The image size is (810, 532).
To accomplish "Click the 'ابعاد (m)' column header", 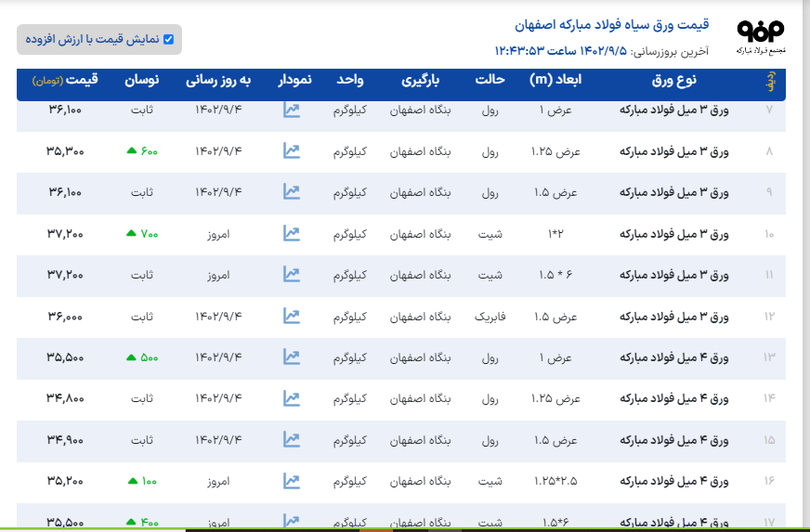I will (x=555, y=81).
